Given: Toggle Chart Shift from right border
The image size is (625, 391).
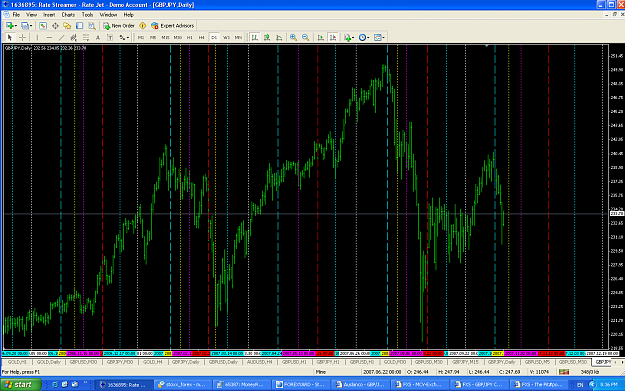Looking at the screenshot, I should [333, 37].
